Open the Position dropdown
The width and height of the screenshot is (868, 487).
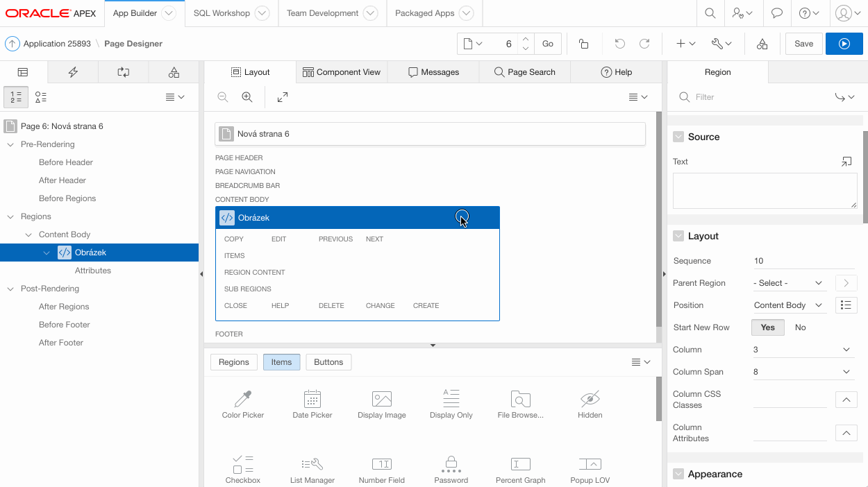[x=788, y=305]
